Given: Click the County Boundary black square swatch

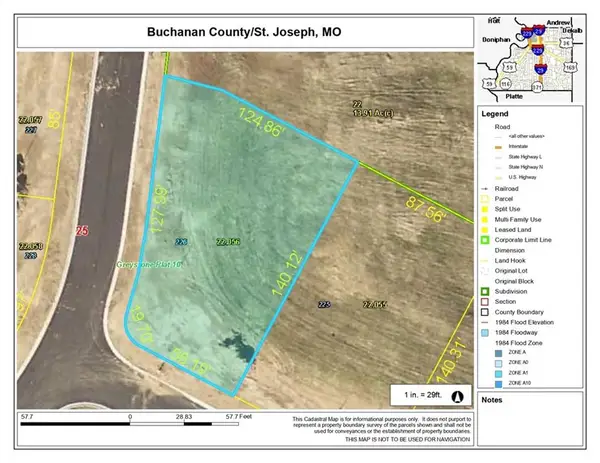Looking at the screenshot, I should tap(485, 312).
